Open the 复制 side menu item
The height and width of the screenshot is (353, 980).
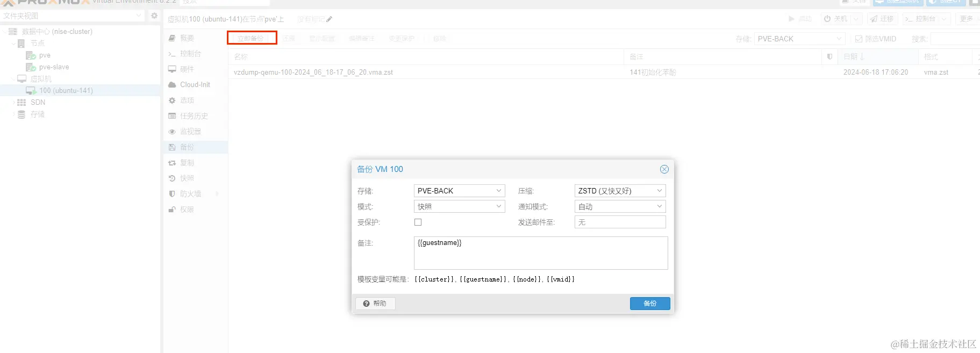[196, 163]
